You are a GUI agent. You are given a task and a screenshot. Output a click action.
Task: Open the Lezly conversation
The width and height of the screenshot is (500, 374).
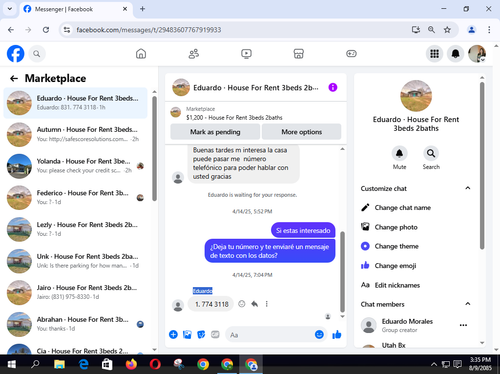[75, 229]
